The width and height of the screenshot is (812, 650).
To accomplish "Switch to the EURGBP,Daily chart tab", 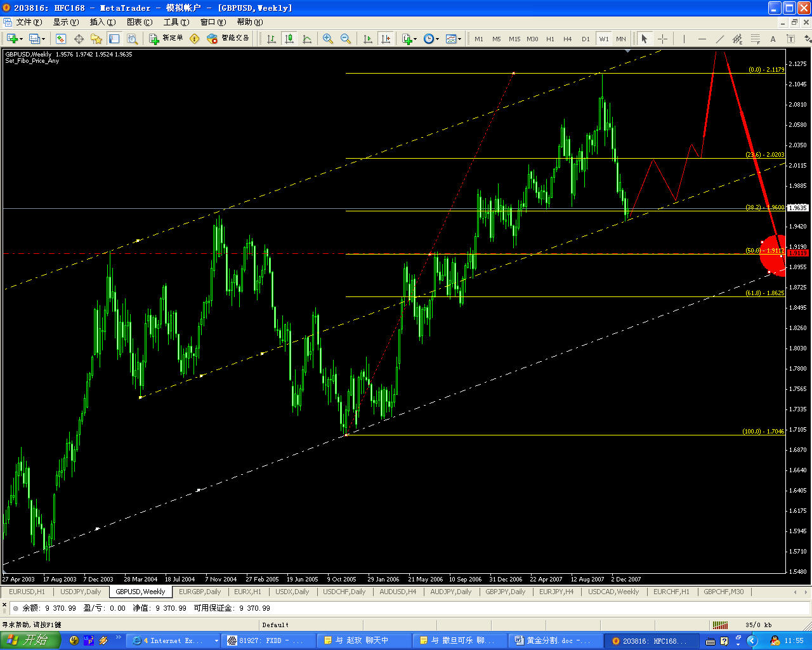I will (200, 592).
